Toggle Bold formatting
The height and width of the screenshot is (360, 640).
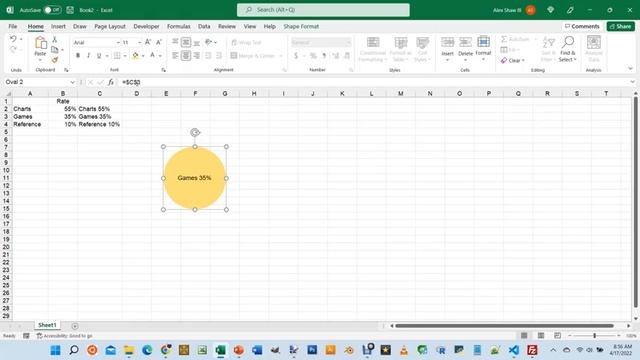[78, 56]
